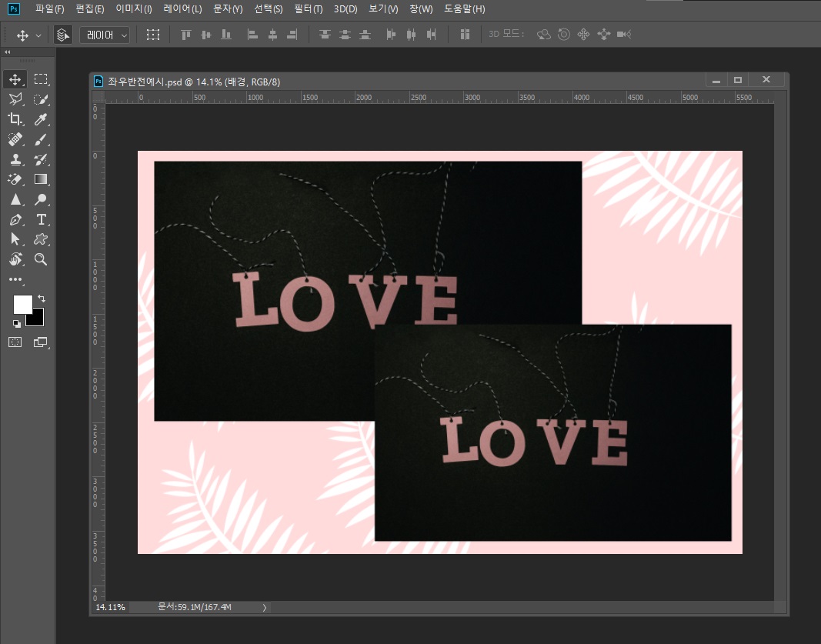Swap foreground and background colors

click(42, 299)
